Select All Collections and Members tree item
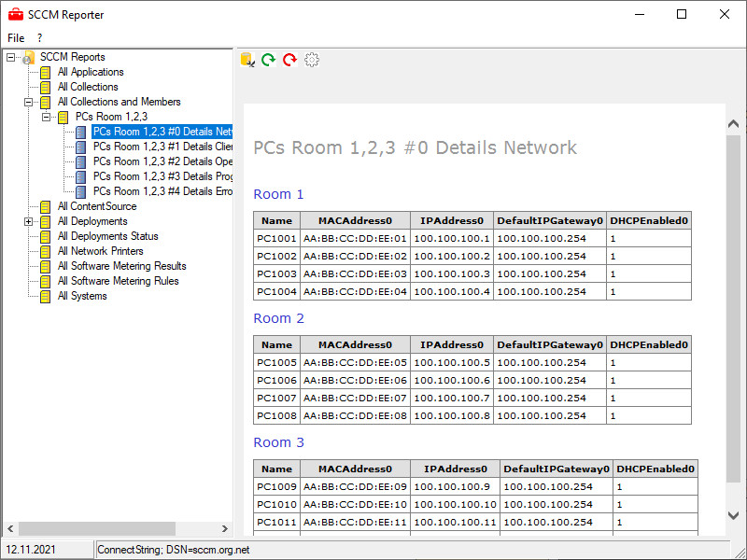 click(120, 102)
